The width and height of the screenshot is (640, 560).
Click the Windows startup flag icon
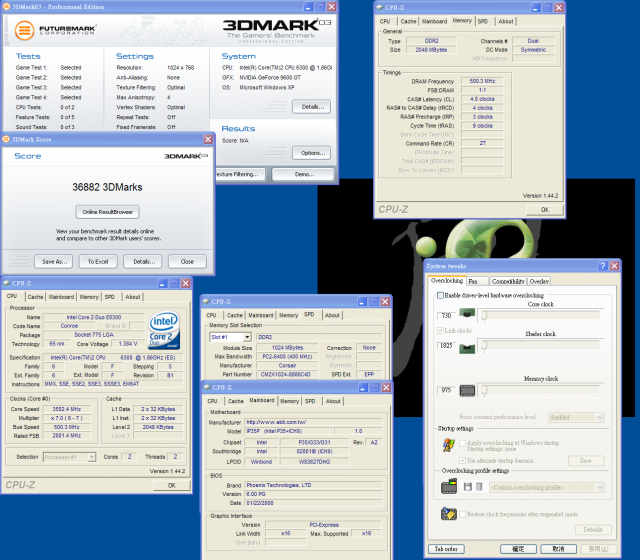click(449, 444)
